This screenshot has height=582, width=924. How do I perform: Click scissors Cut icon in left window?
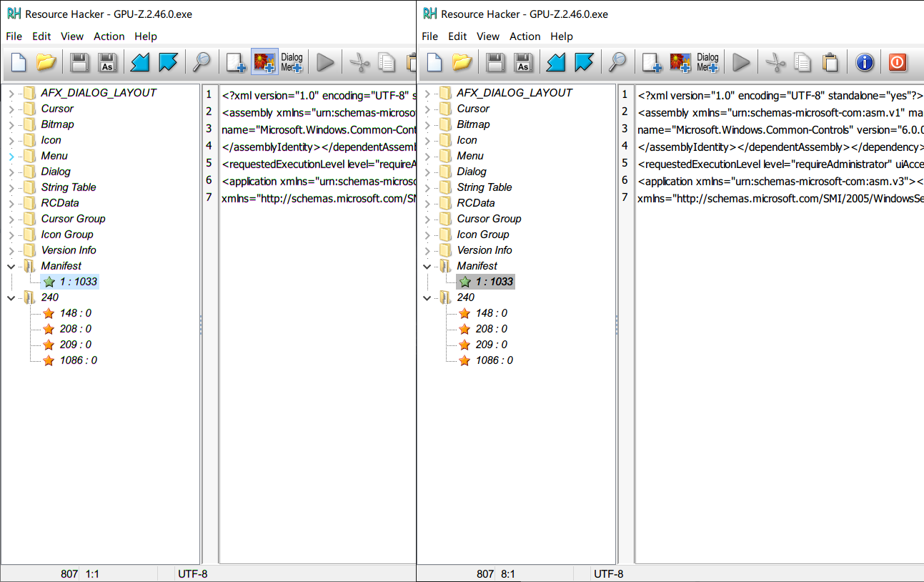click(359, 62)
